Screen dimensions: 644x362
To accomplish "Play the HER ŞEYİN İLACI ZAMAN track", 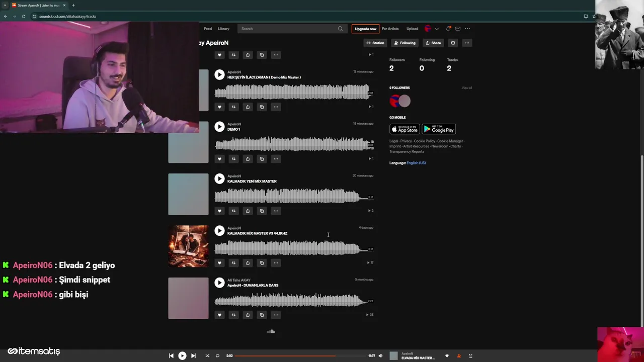I will pos(219,75).
